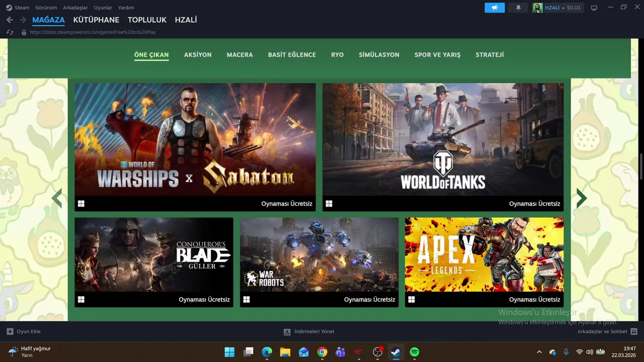This screenshot has width=644, height=362.
Task: Open the Steam menu
Action: click(22, 8)
